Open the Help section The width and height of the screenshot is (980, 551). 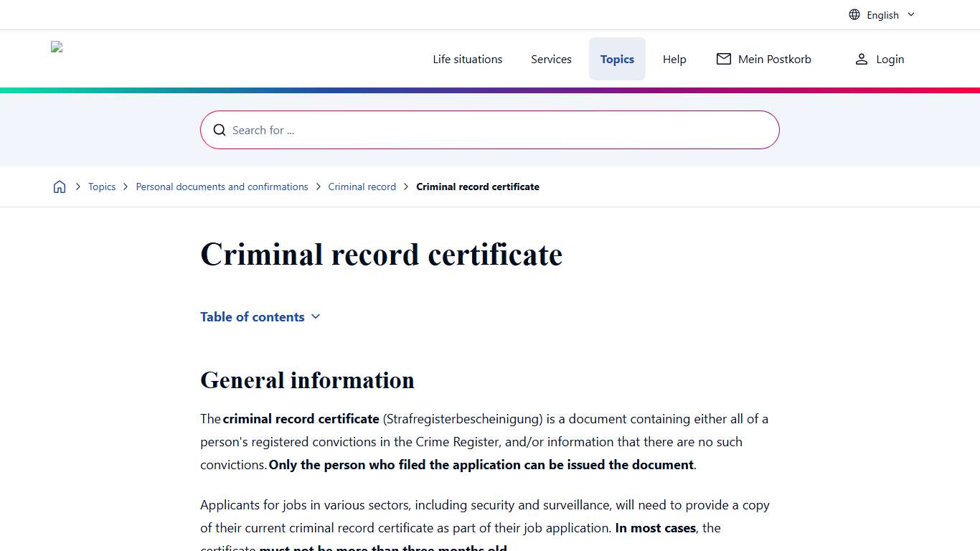tap(674, 59)
